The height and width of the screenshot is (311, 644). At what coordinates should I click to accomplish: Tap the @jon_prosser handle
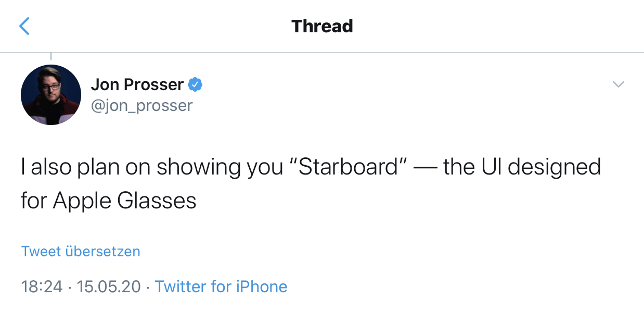click(142, 105)
